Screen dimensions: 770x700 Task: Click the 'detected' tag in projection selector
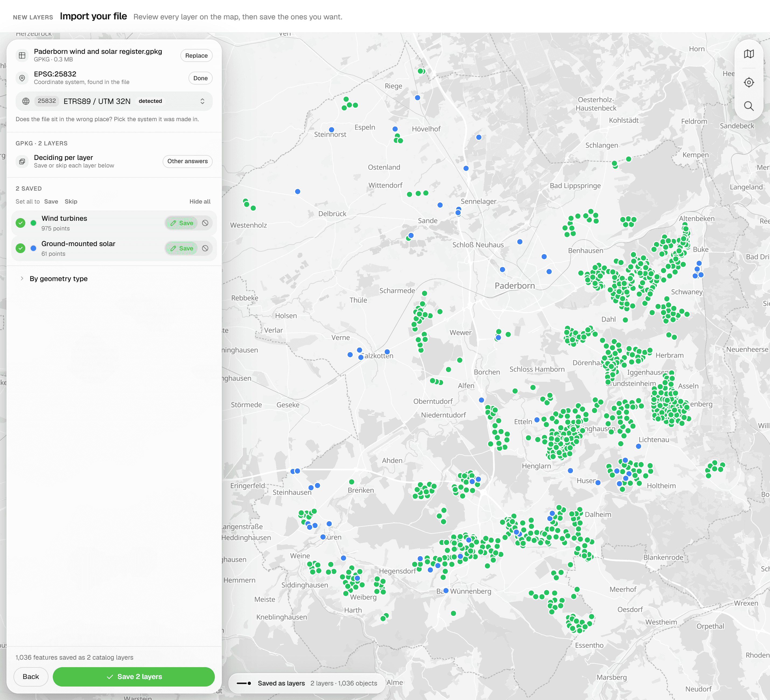tap(150, 101)
